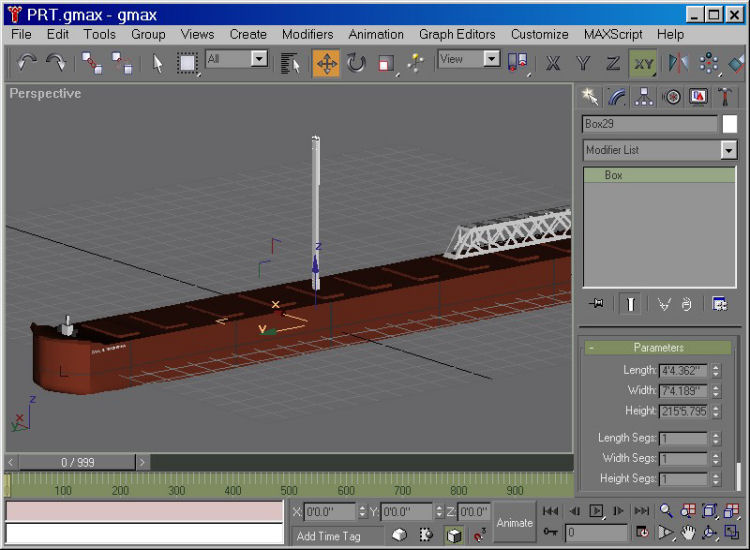The image size is (750, 550).
Task: Click the Mirror Selected Objects icon
Action: point(679,64)
